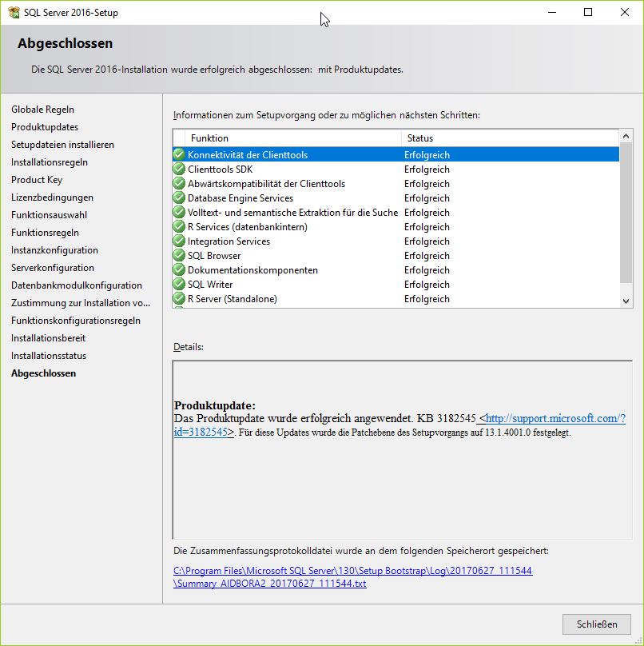644x646 pixels.
Task: Click the Produktupdate heading in Details box
Action: pos(214,405)
